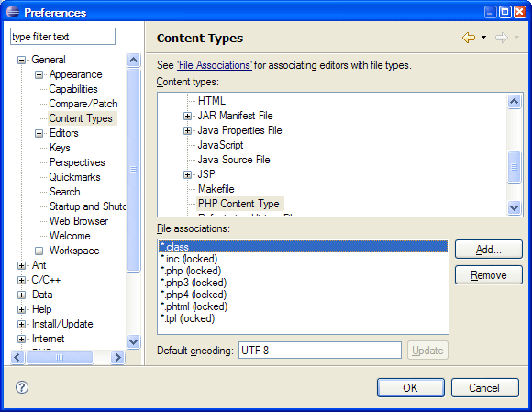
Task: Click the Add... button
Action: pos(488,250)
